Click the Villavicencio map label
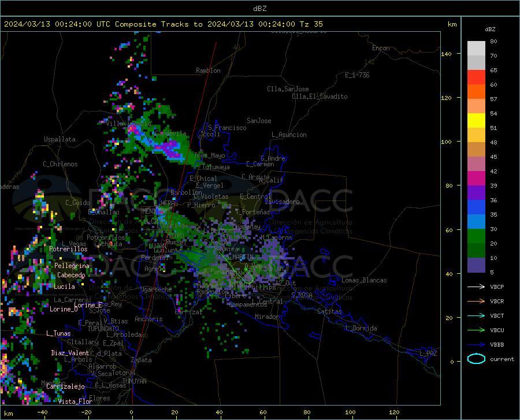This screenshot has height=420, width=520. click(129, 124)
